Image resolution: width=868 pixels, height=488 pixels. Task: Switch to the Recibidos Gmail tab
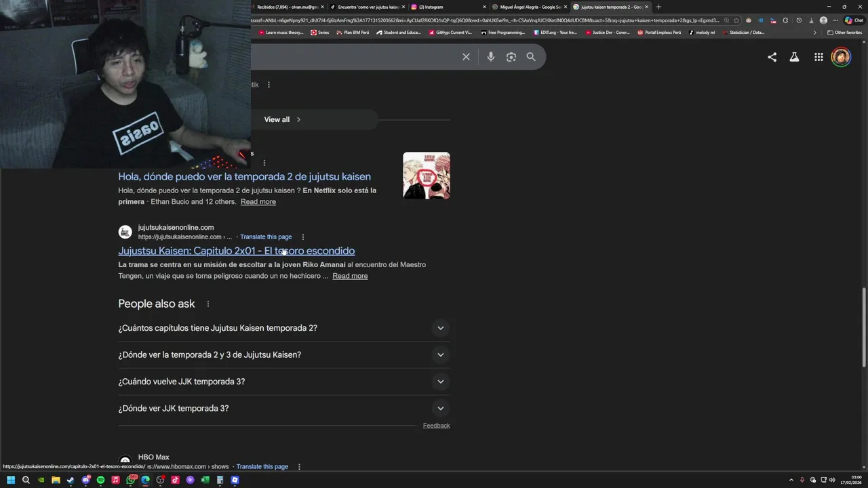pos(288,7)
